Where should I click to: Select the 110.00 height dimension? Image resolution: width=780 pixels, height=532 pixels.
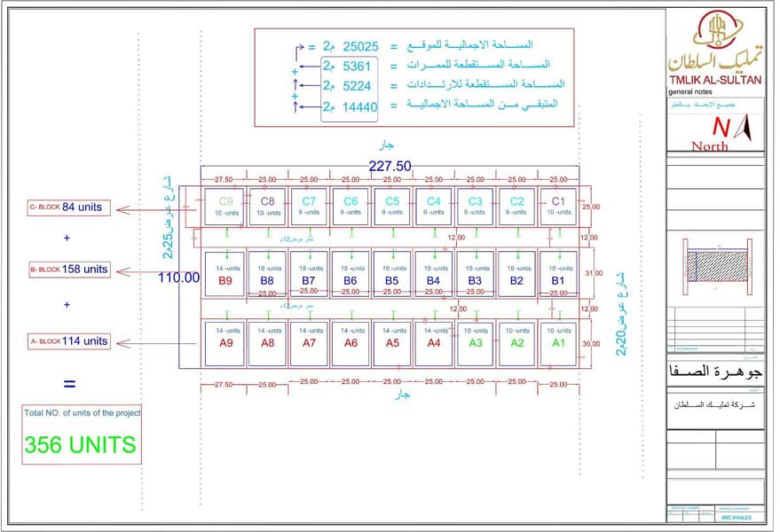[x=178, y=278]
